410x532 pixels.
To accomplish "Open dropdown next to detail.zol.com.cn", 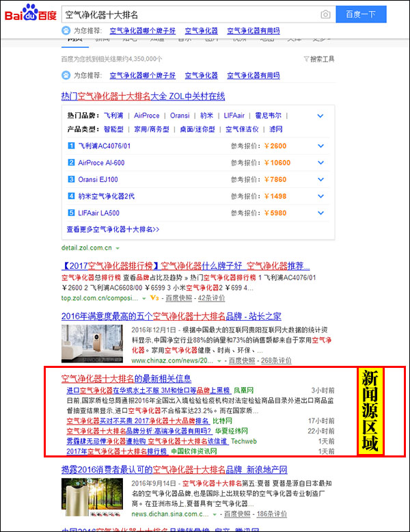I will pos(118,248).
